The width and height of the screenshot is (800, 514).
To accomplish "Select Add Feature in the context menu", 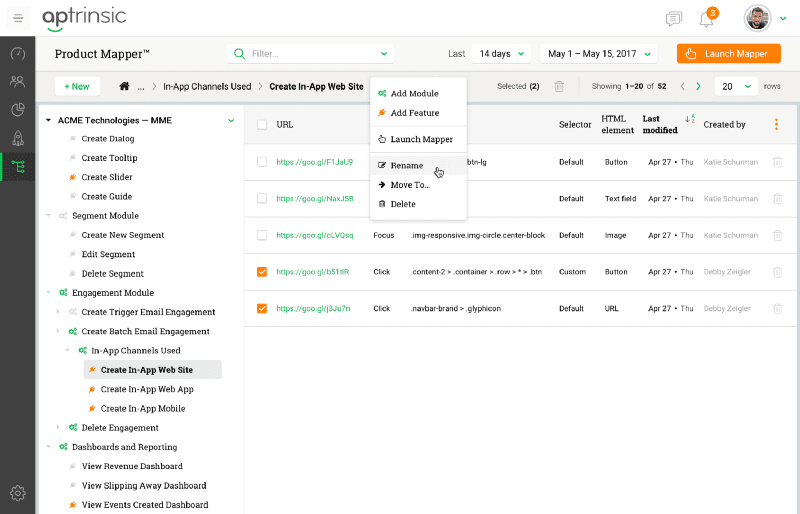I will point(414,113).
